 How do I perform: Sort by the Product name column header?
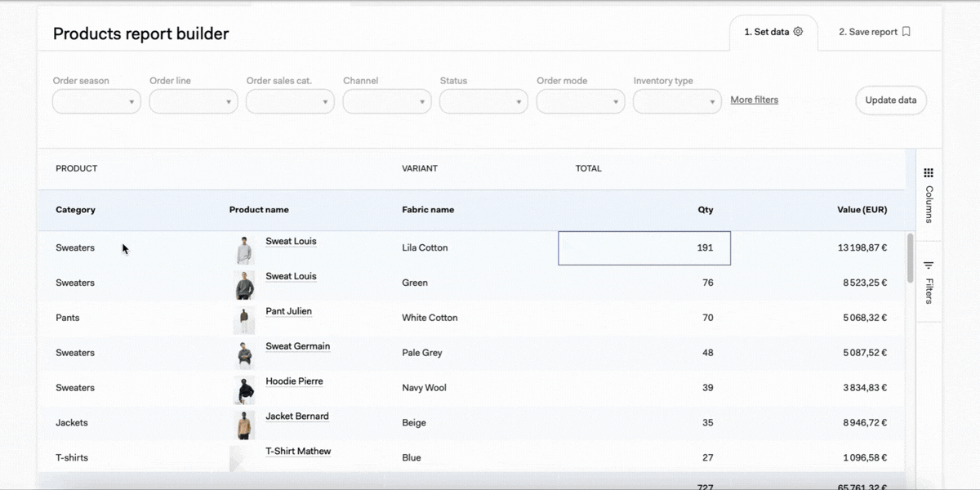coord(259,210)
